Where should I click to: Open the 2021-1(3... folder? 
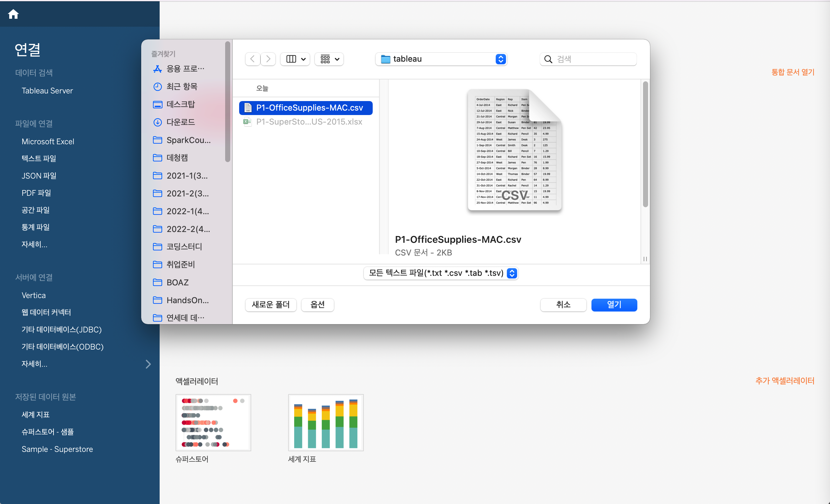point(180,175)
